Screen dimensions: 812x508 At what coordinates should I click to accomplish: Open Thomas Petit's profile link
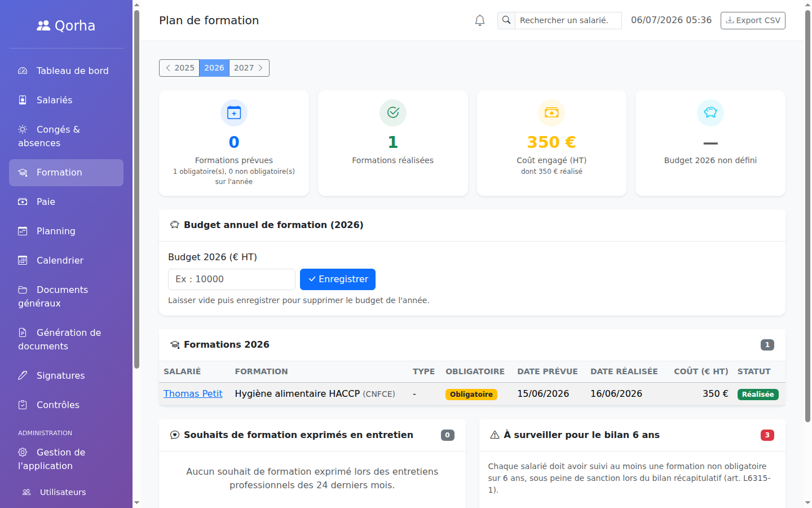click(x=193, y=394)
